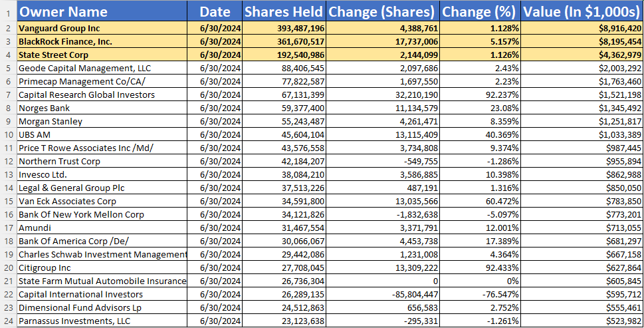This screenshot has width=644, height=328.
Task: Select the Shares Held header cell
Action: pyautogui.click(x=284, y=11)
